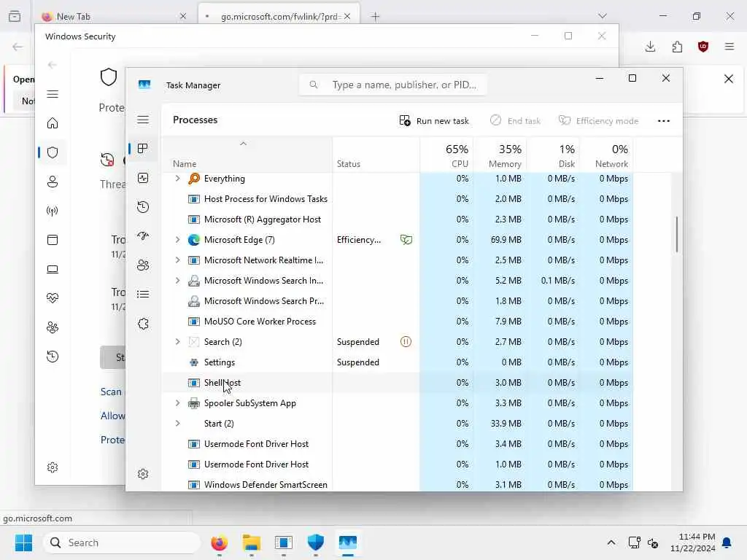This screenshot has width=747, height=560.
Task: Click Edge efficiency mode leaf icon
Action: click(x=406, y=239)
